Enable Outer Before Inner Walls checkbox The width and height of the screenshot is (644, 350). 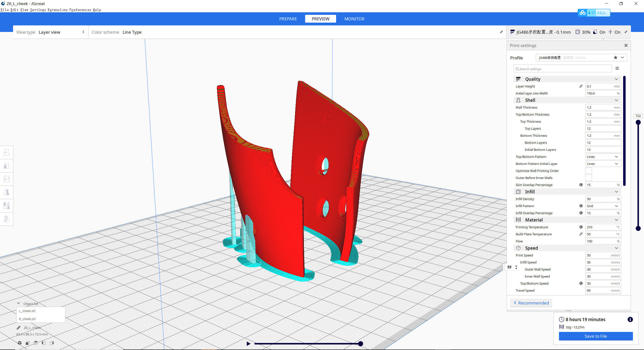[589, 178]
